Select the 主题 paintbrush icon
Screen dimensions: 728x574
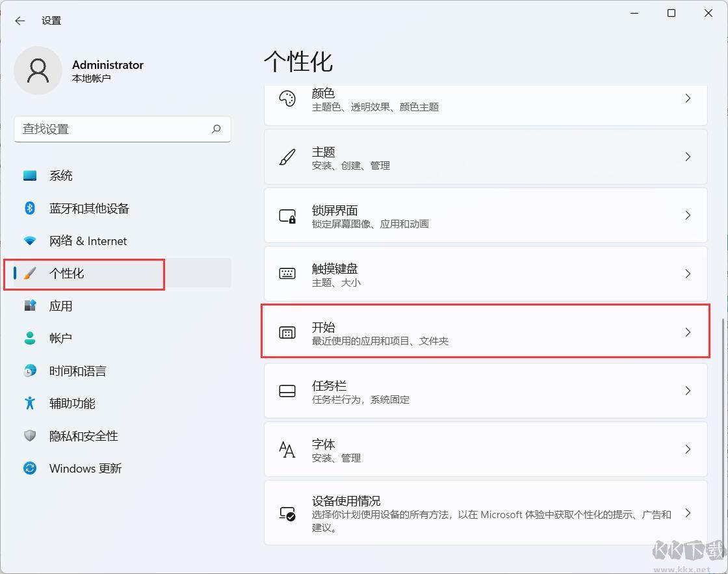coord(287,157)
